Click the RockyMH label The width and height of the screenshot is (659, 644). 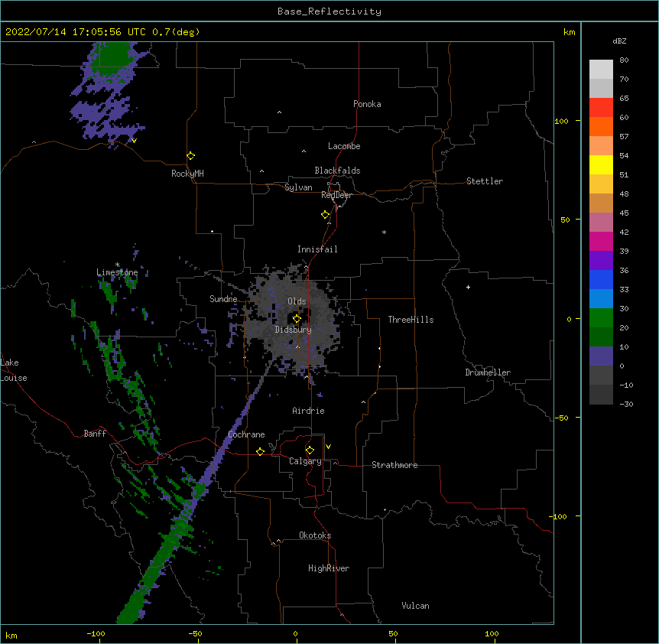point(187,174)
